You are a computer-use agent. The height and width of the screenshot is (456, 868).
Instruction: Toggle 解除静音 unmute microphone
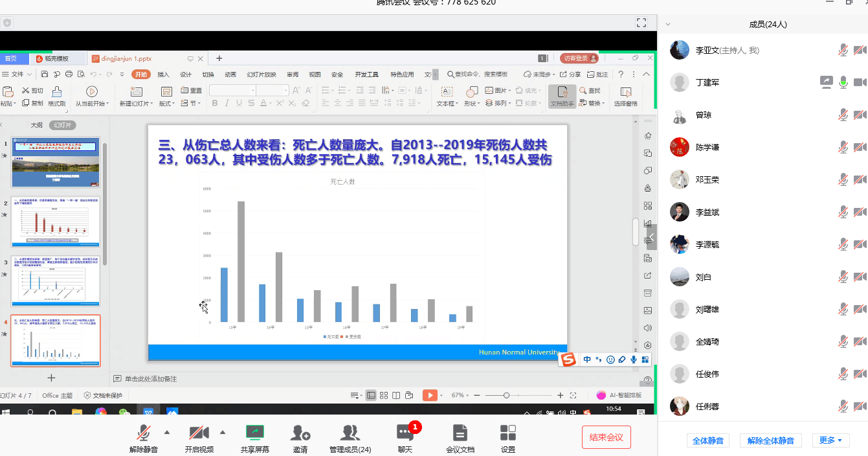point(143,433)
